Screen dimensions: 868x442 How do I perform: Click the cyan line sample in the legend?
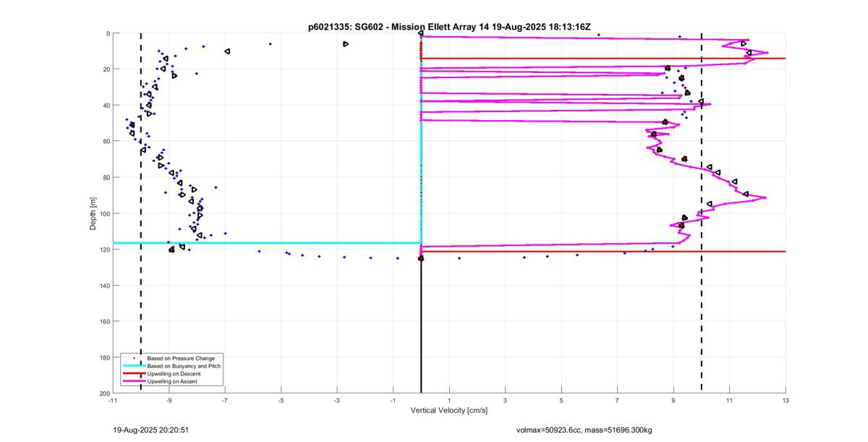pos(133,366)
